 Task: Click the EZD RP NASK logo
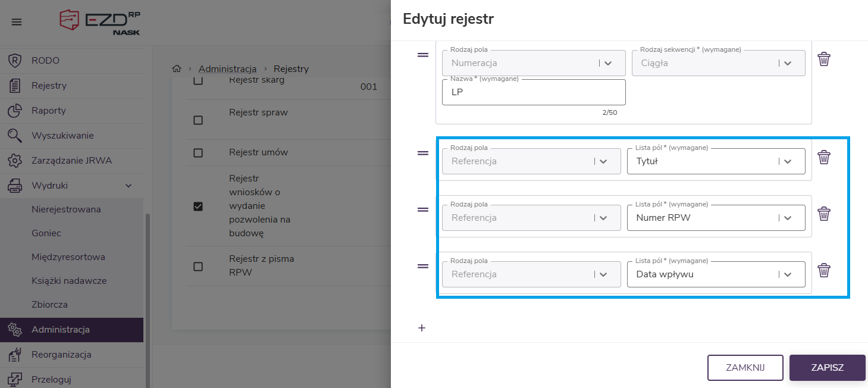tap(100, 22)
